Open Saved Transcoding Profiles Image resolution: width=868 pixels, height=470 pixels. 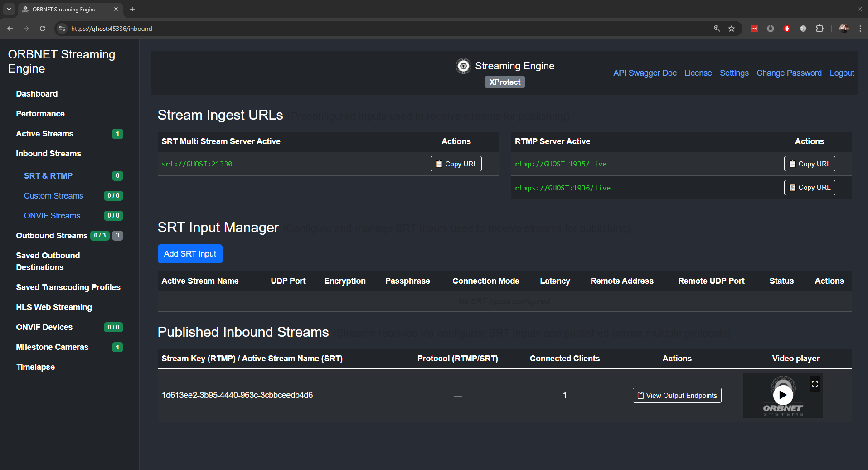[68, 287]
